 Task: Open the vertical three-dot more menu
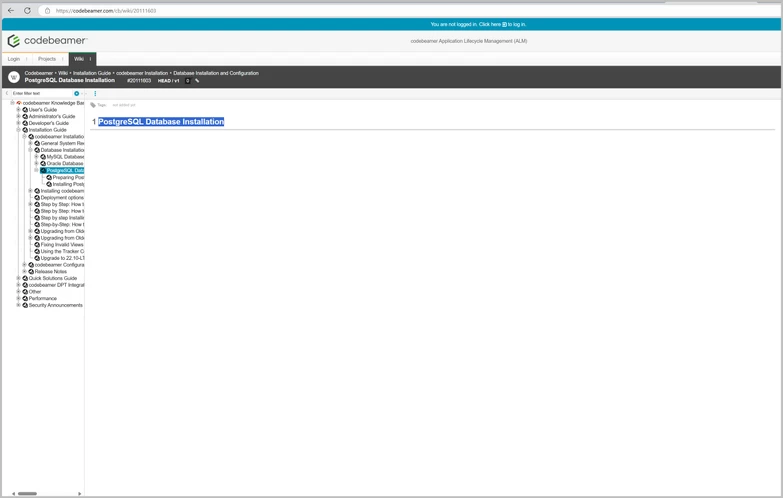pos(95,93)
